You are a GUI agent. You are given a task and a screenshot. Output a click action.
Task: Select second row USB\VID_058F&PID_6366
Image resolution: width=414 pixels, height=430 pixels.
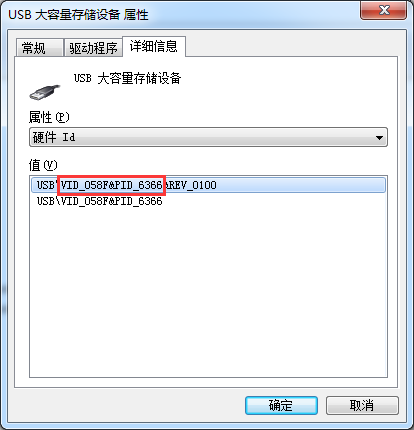tap(99, 201)
